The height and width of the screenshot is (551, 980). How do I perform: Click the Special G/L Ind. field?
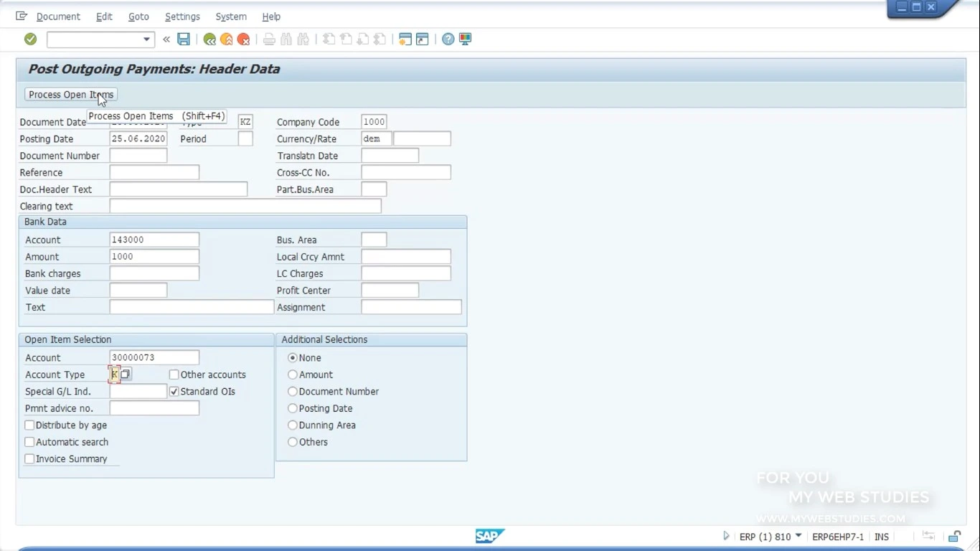(138, 392)
